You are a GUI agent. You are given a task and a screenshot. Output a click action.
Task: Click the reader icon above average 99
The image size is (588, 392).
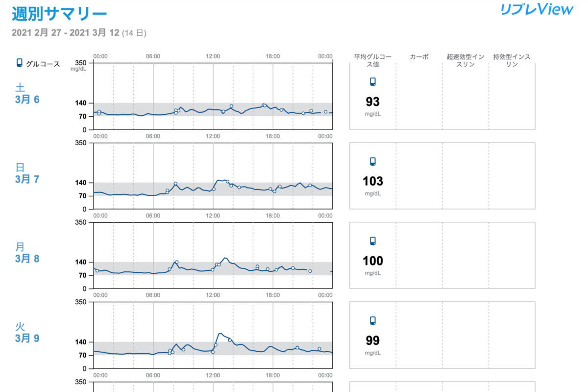click(x=373, y=321)
